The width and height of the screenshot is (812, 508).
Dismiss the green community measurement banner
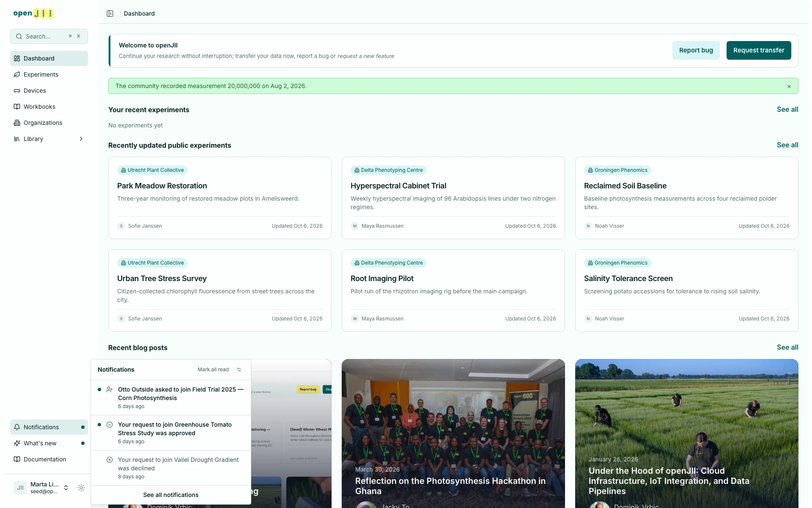(789, 86)
